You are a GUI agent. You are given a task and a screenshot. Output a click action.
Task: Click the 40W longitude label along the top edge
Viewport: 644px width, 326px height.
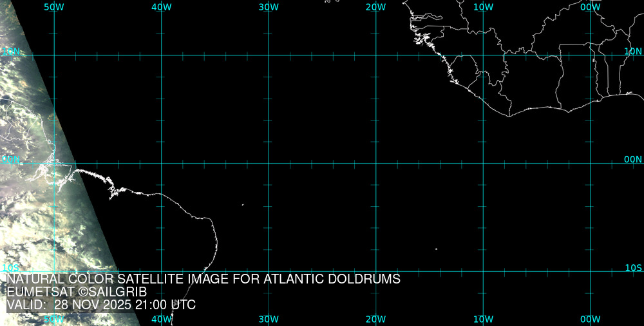tap(162, 6)
